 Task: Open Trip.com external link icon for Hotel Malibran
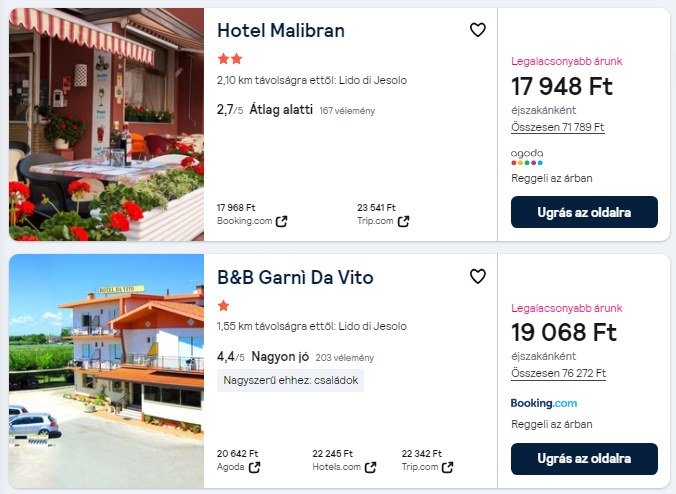pyautogui.click(x=403, y=221)
